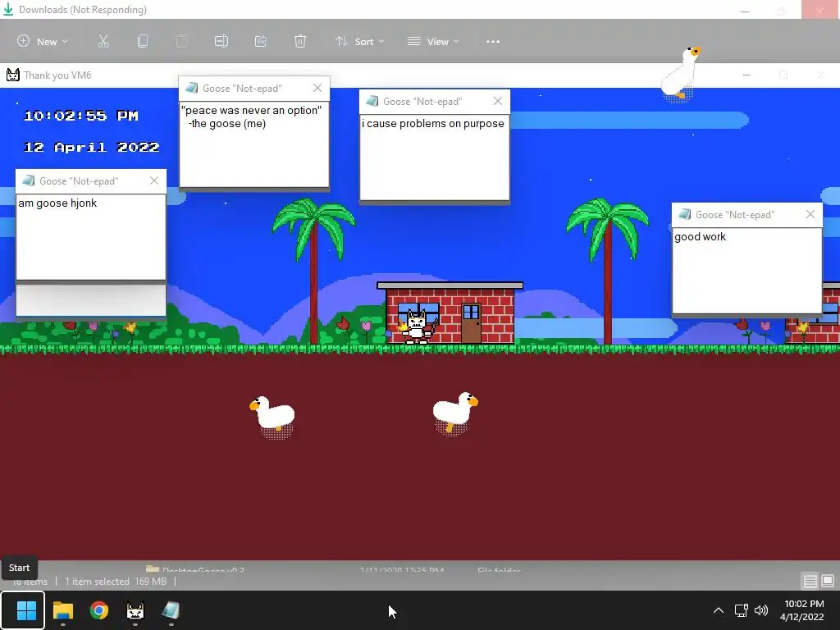Click the New button in Downloads toolbar

pyautogui.click(x=43, y=41)
